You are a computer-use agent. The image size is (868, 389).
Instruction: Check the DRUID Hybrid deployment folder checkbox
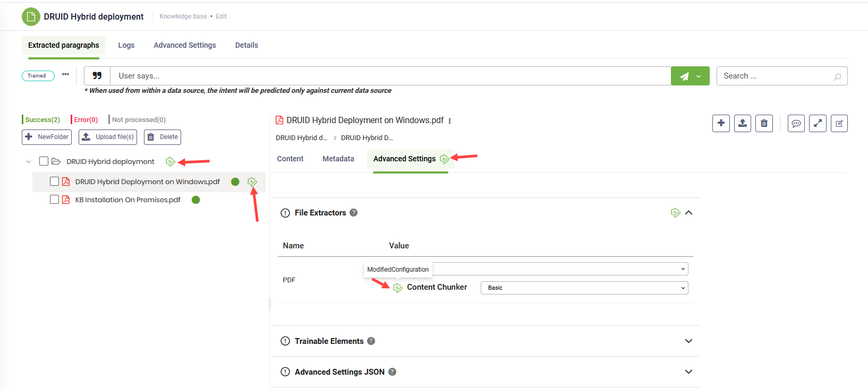click(x=44, y=161)
